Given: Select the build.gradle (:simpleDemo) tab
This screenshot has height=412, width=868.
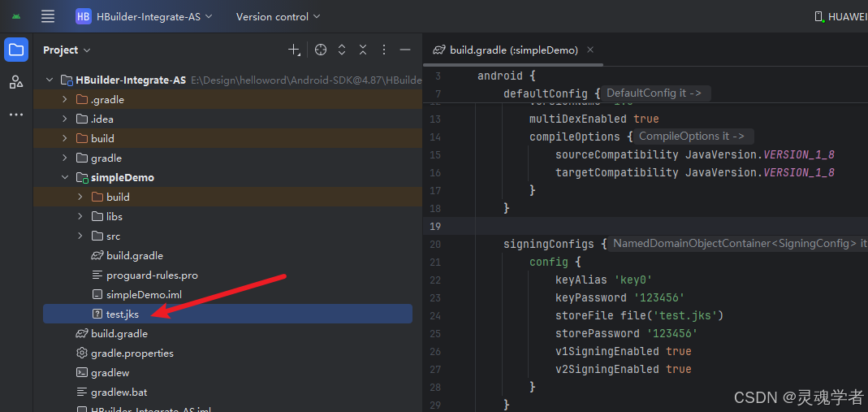Looking at the screenshot, I should (513, 50).
